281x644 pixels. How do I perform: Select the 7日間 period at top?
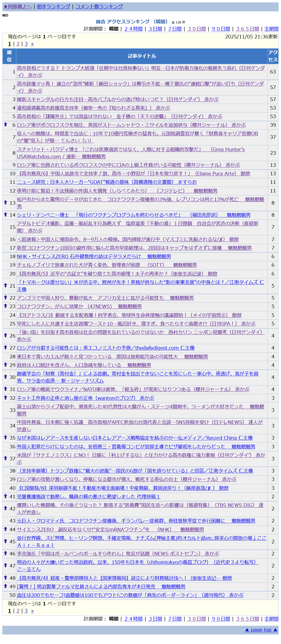pyautogui.click(x=175, y=29)
